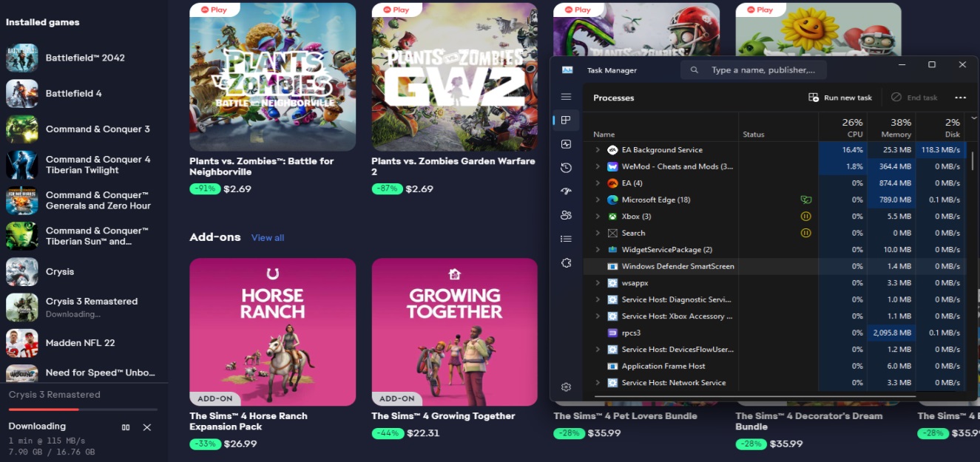Screen dimensions: 980x462
Task: Open Growing Together add-on thumbnail
Action: click(455, 332)
